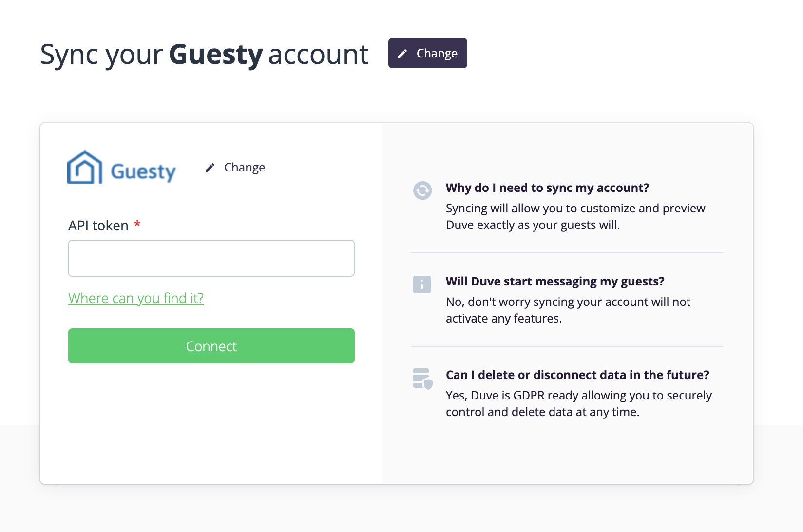Click the pencil icon next to the Guesty logo

210,168
